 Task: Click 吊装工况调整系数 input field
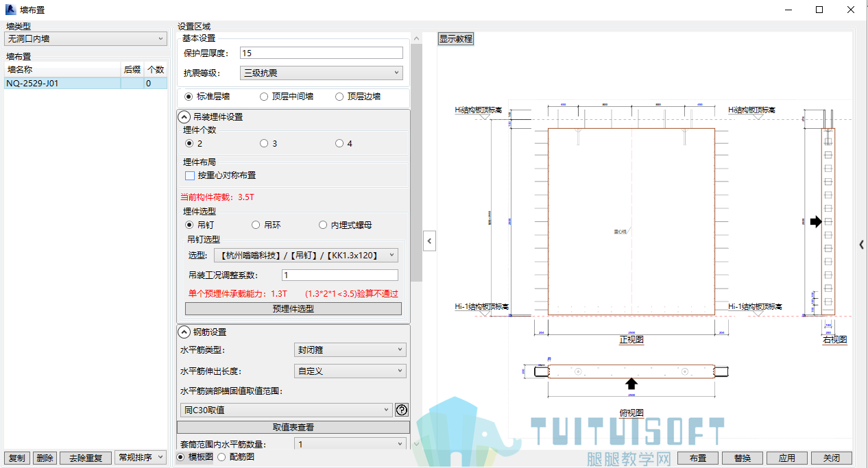coord(340,275)
